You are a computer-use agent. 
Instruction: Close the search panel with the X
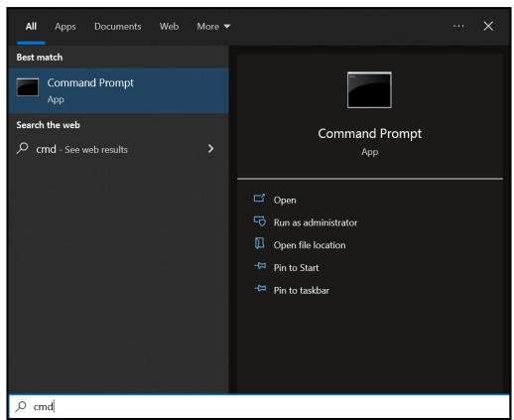(x=488, y=26)
